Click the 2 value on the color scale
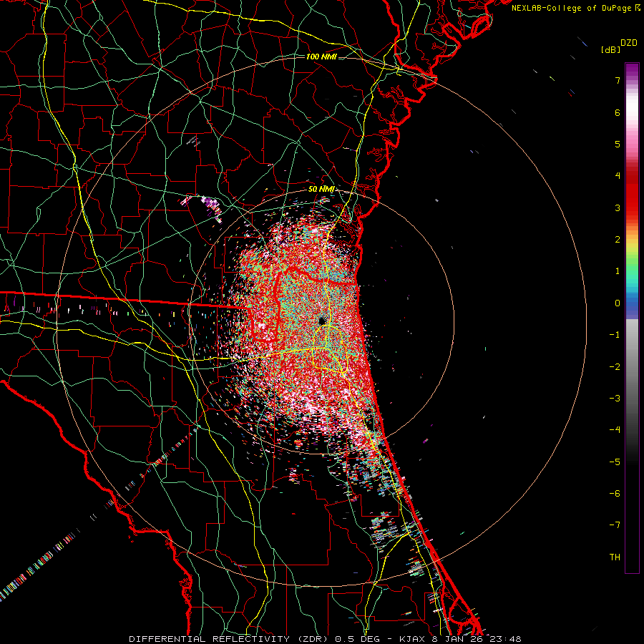This screenshot has height=644, width=644. click(618, 240)
